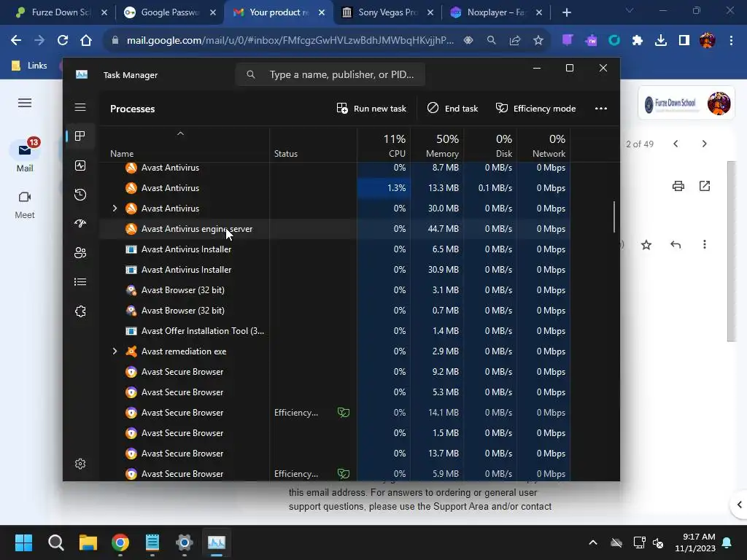The image size is (747, 560).
Task: Select Avast Secure Browser 14.1 MB row
Action: point(335,413)
